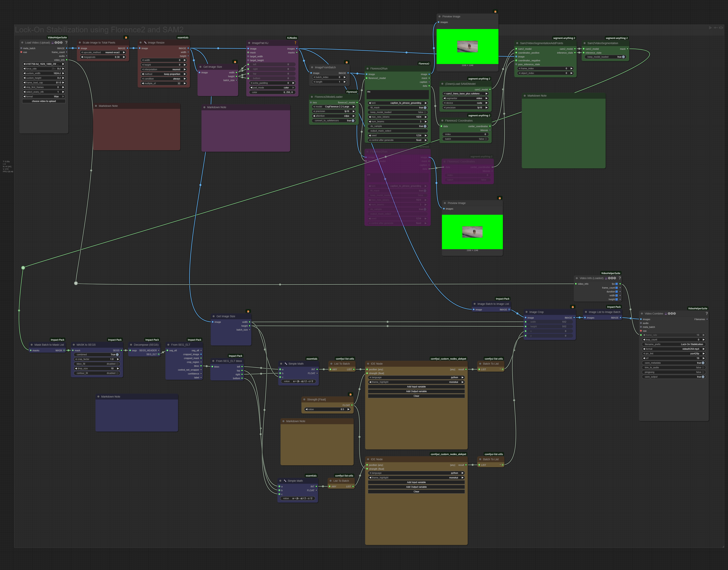This screenshot has height=570, width=728.
Task: Click the fox badge above Strength Float node
Action: pyautogui.click(x=350, y=394)
